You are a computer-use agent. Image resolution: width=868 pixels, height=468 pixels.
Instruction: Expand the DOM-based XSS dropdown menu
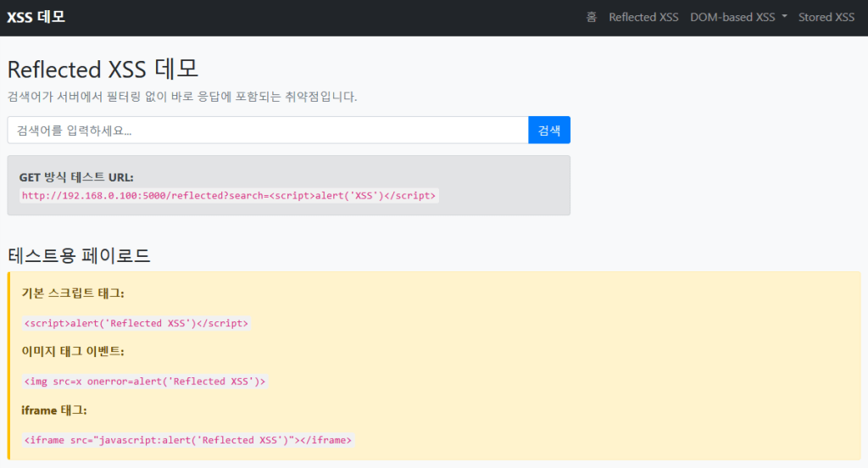tap(738, 17)
